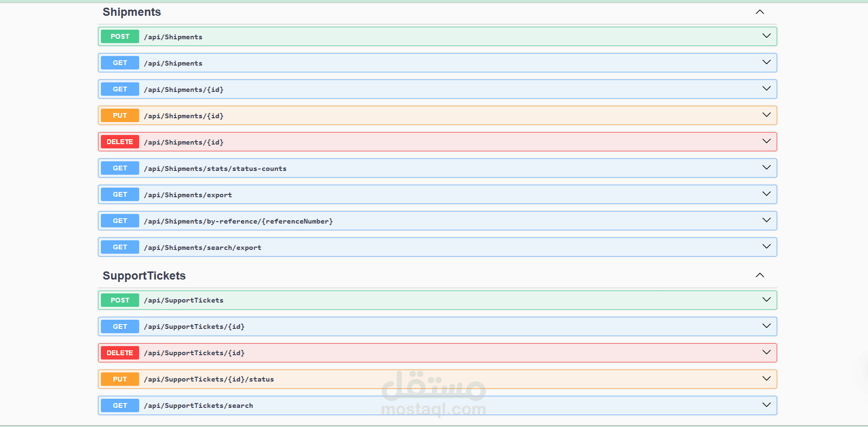Click GET badge for /api/SupportTickets/{id}
Screen dimensions: 868x427
(x=120, y=326)
